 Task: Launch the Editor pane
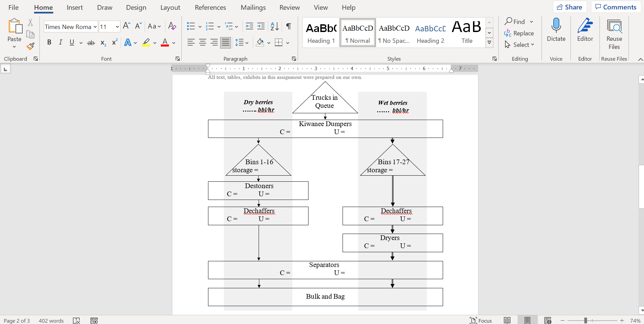tap(585, 30)
